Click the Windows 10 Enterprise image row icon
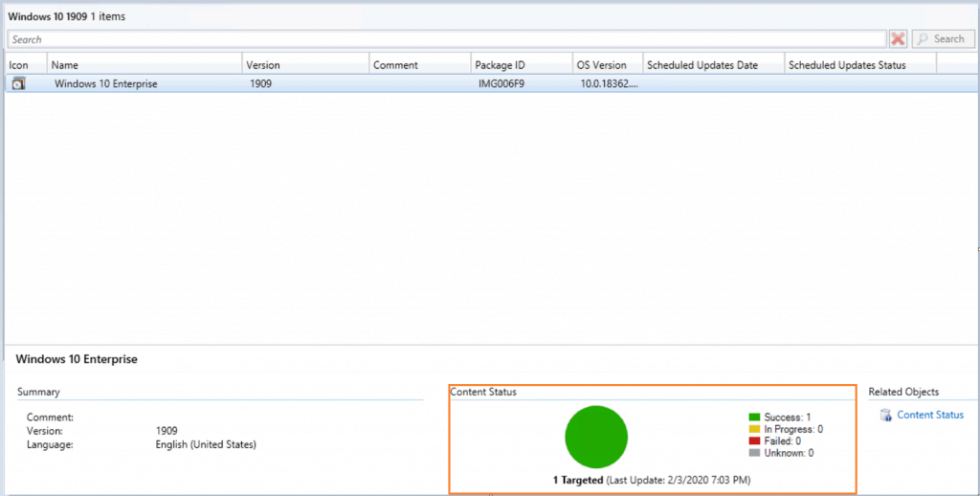The image size is (980, 496). pos(19,83)
